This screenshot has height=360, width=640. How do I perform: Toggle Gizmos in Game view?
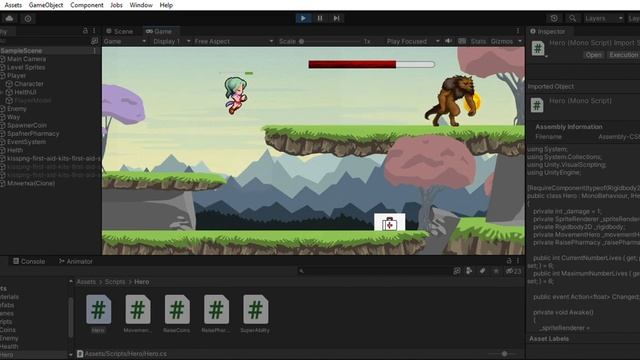tap(502, 41)
